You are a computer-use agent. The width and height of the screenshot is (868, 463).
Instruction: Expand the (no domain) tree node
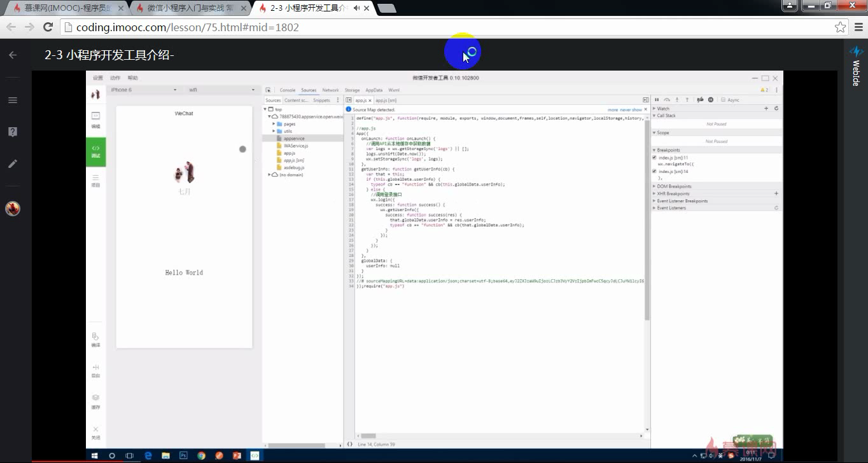[269, 174]
